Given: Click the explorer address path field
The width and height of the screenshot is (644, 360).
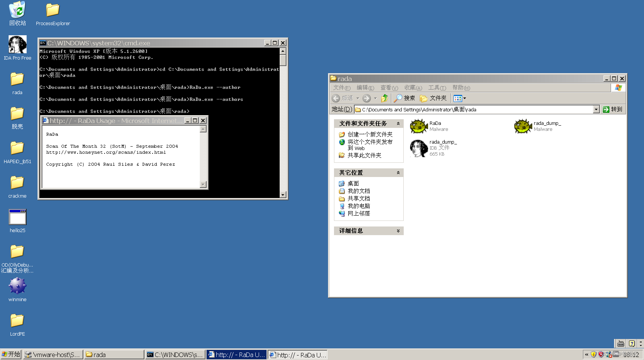Looking at the screenshot, I should 474,109.
